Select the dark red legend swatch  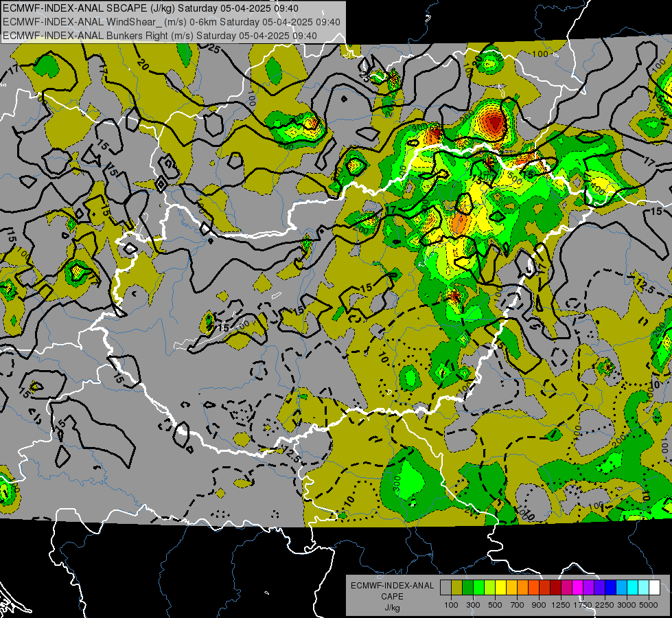[556, 587]
